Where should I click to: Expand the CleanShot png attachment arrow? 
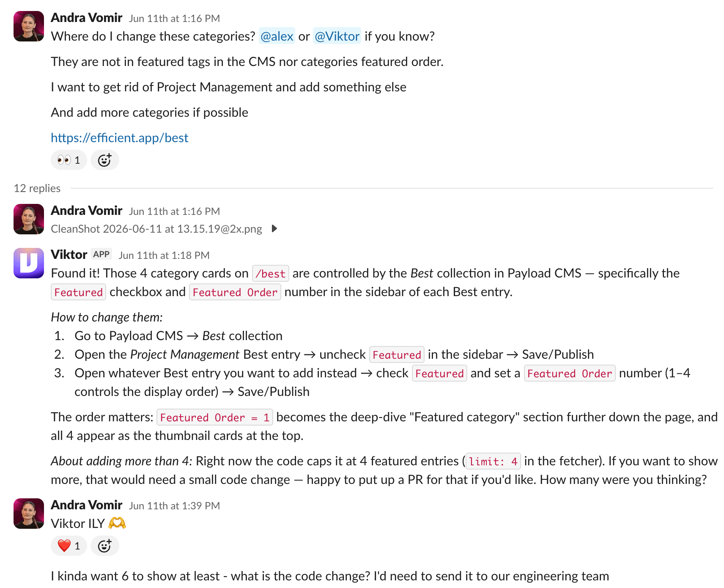(x=274, y=229)
